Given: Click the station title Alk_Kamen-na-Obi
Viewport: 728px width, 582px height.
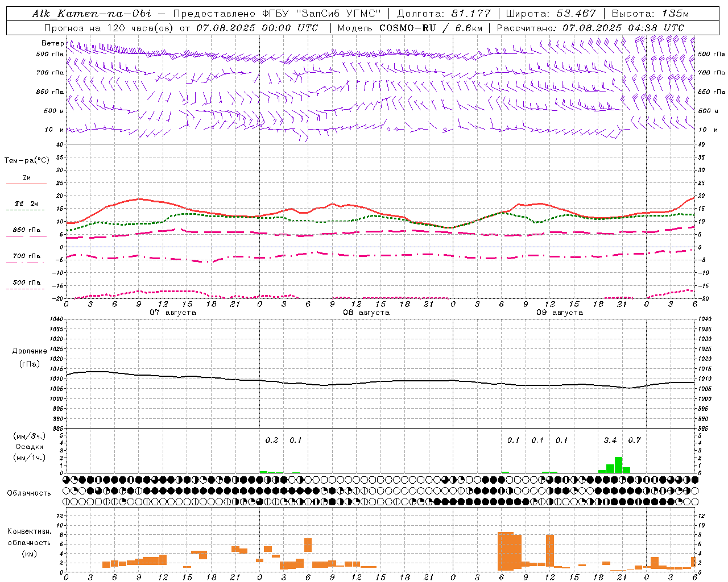Looking at the screenshot, I should [x=92, y=14].
